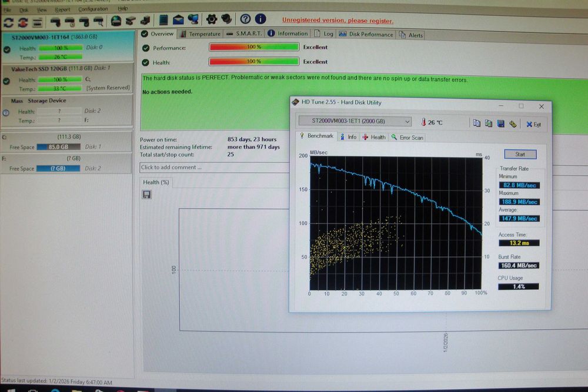Click the red refresh toolbar icon
Screen dimensions: 588x392
(23, 22)
